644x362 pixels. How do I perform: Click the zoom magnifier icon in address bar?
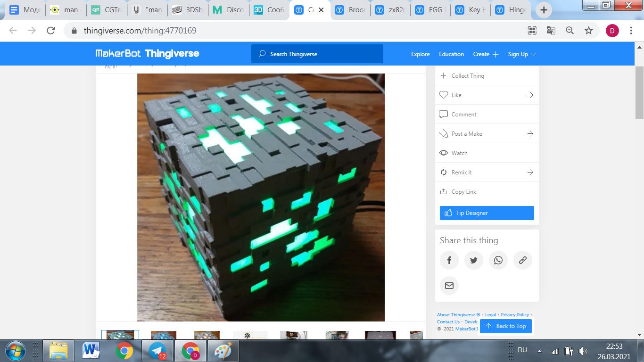[570, 31]
